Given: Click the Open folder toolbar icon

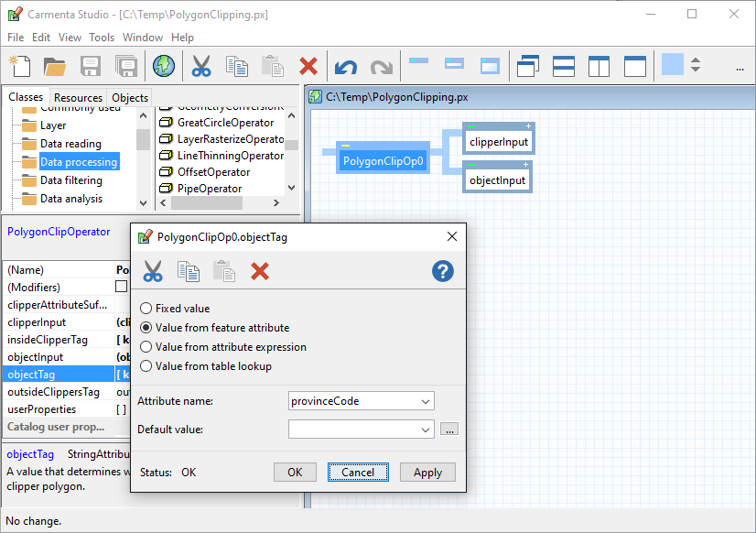Looking at the screenshot, I should (x=55, y=66).
